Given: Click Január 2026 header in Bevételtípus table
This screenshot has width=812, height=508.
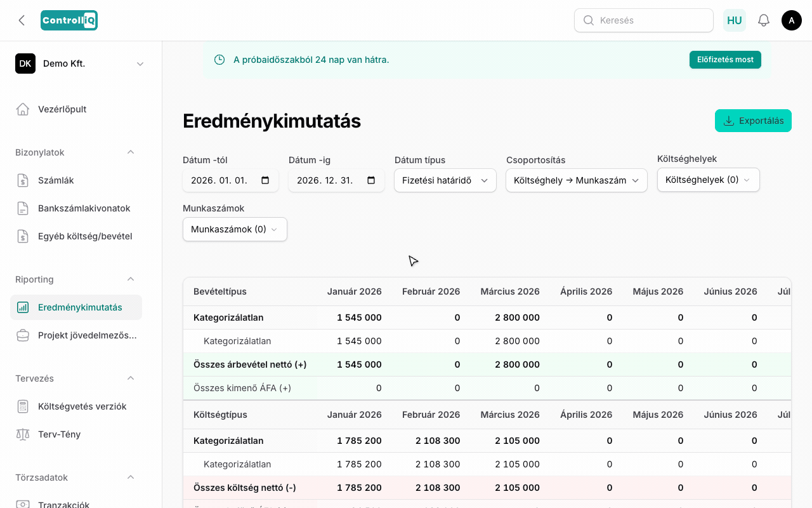Looking at the screenshot, I should click(355, 291).
